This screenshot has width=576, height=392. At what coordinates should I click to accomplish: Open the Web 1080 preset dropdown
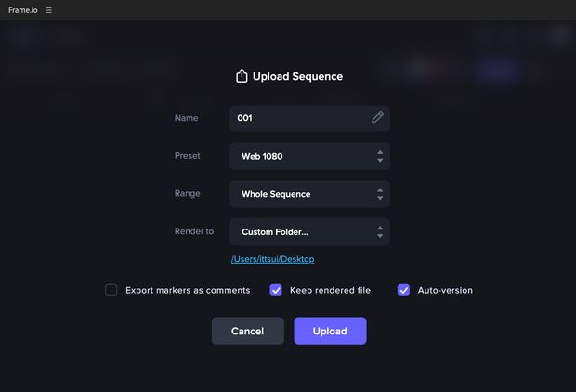(x=309, y=156)
